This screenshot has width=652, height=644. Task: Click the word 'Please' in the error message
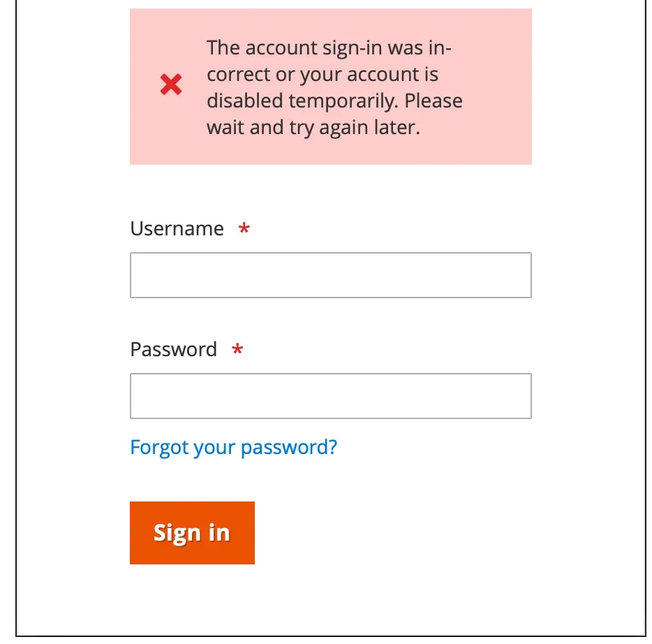point(434,101)
